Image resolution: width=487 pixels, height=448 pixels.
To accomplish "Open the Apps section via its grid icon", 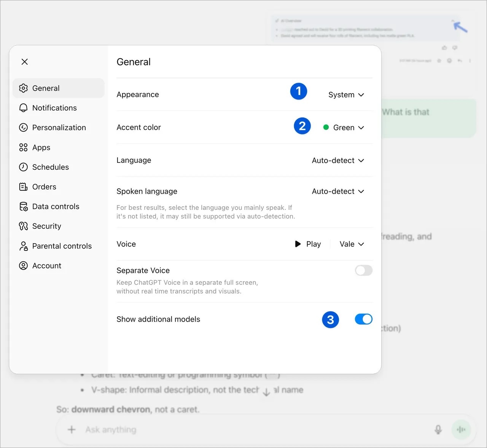I will click(x=23, y=147).
